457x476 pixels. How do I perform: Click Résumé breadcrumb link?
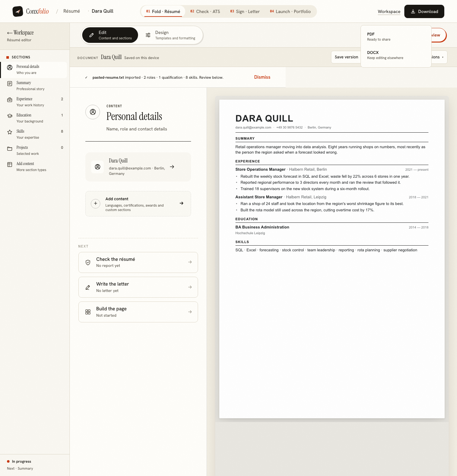pyautogui.click(x=72, y=11)
